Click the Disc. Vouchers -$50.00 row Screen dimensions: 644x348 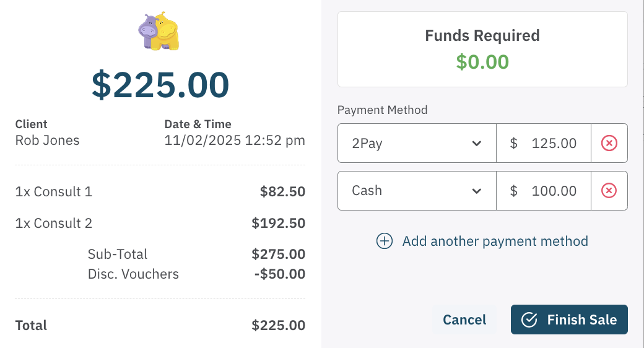pyautogui.click(x=196, y=274)
